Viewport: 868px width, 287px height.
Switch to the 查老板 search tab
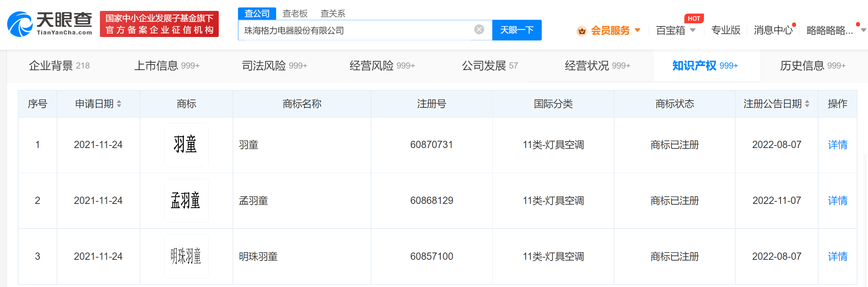[x=295, y=14]
